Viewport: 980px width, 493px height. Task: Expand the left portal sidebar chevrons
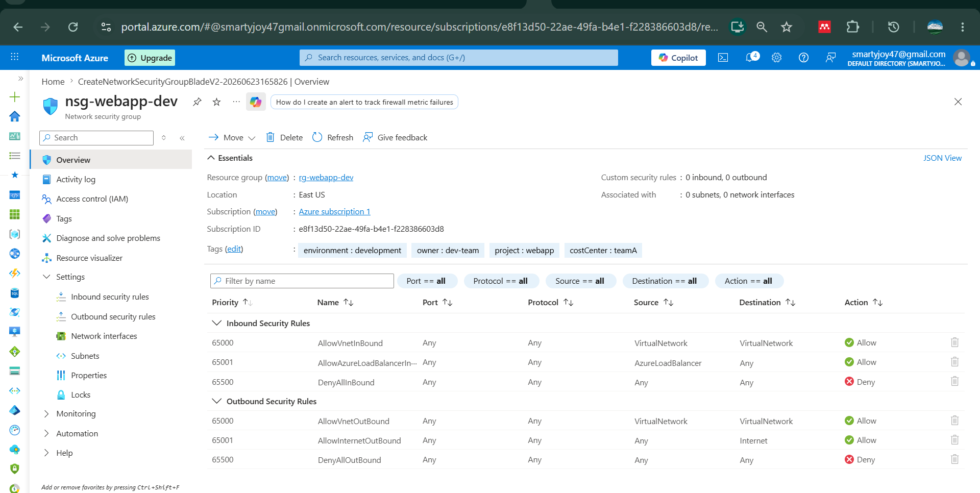point(20,78)
